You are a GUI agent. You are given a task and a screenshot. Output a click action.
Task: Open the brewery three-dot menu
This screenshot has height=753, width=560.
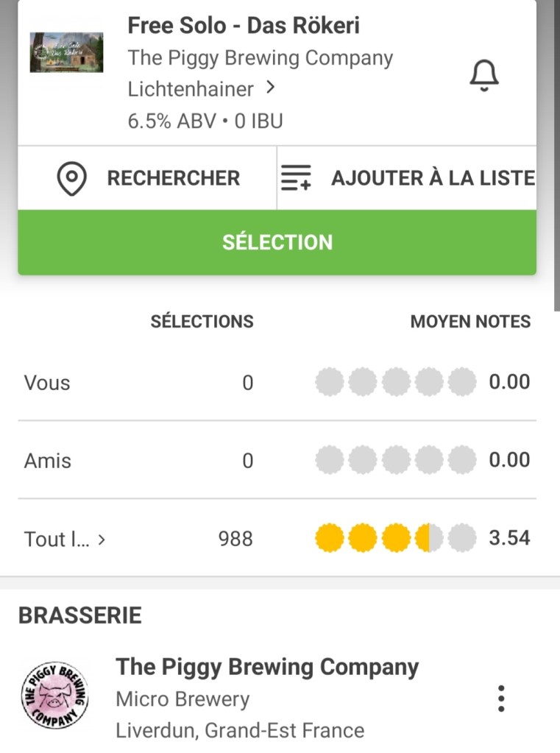(x=501, y=698)
